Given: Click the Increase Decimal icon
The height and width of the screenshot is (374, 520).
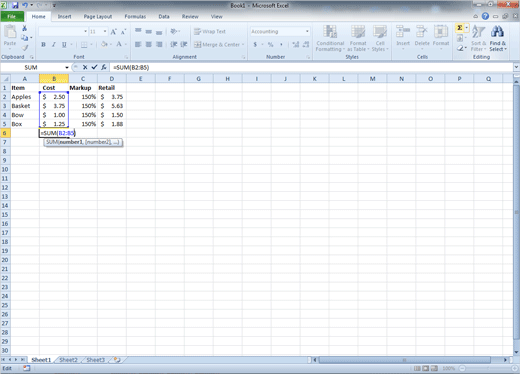Looking at the screenshot, I should pos(295,44).
